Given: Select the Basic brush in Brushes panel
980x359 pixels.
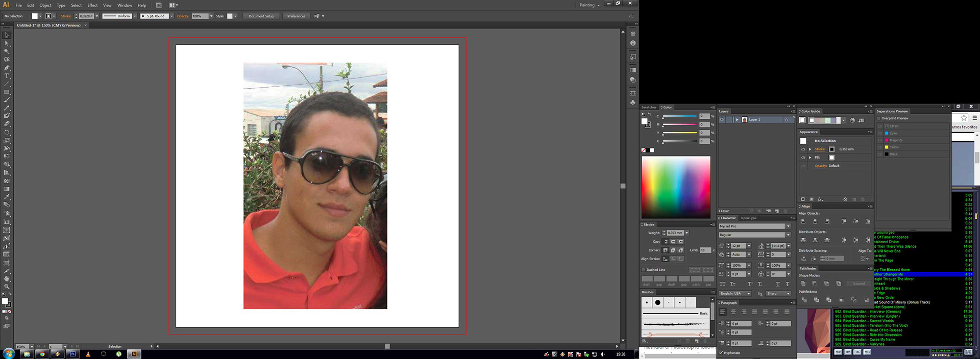Looking at the screenshot, I should pyautogui.click(x=676, y=313).
